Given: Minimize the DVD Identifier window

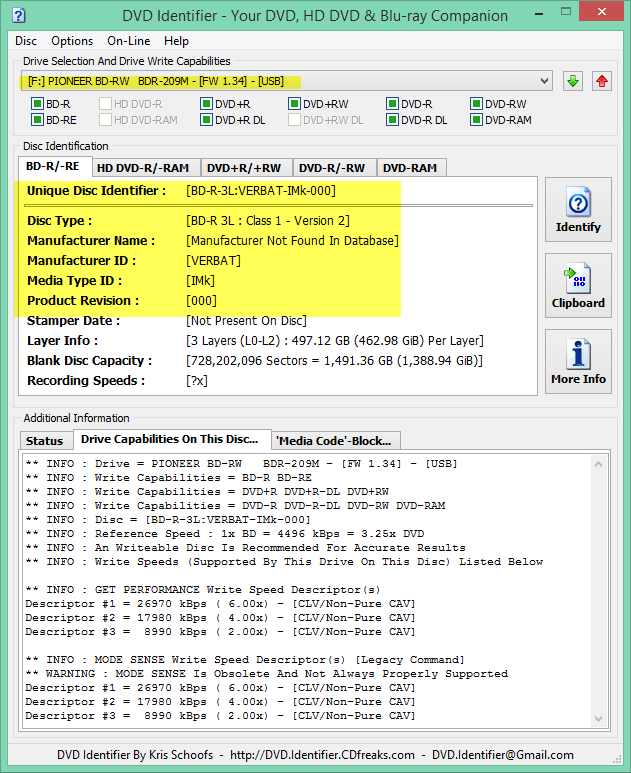Looking at the screenshot, I should click(539, 14).
